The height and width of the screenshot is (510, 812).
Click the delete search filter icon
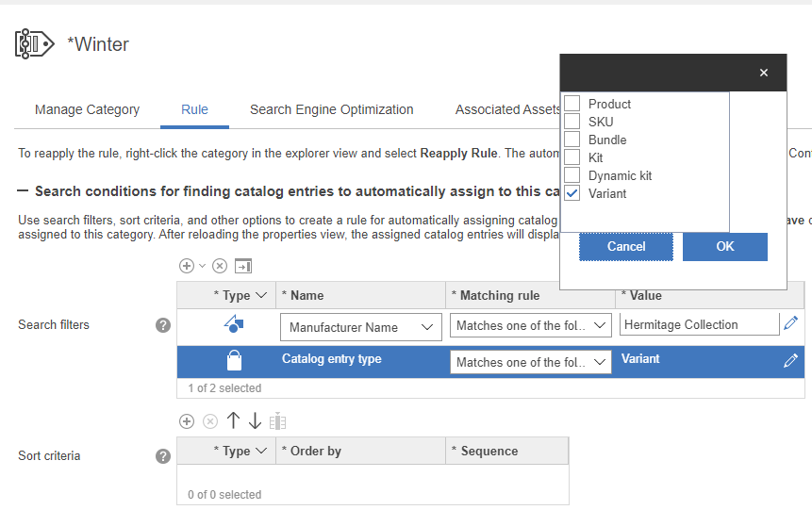220,266
